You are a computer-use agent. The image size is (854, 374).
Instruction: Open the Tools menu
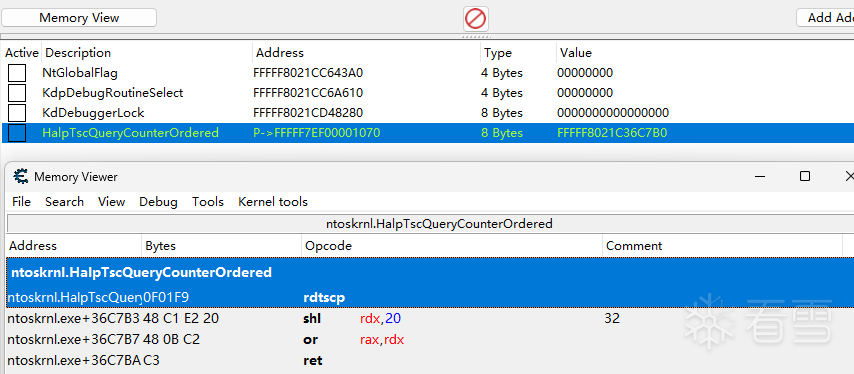[x=208, y=202]
